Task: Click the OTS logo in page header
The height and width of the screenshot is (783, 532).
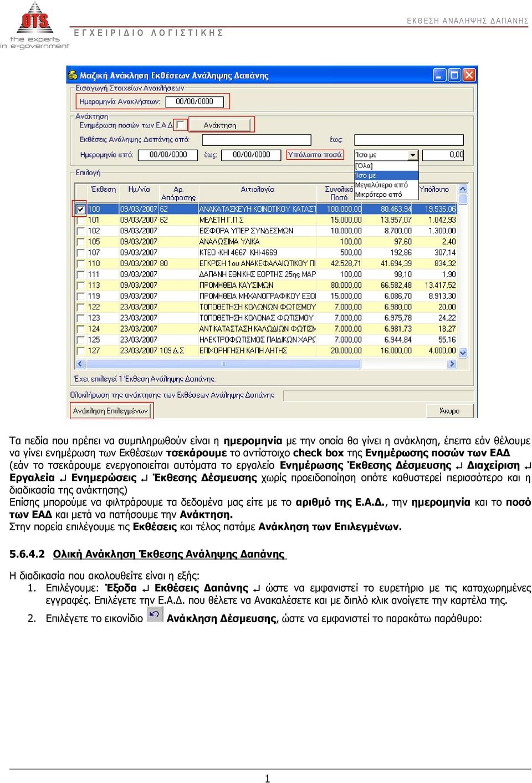Action: click(x=34, y=26)
